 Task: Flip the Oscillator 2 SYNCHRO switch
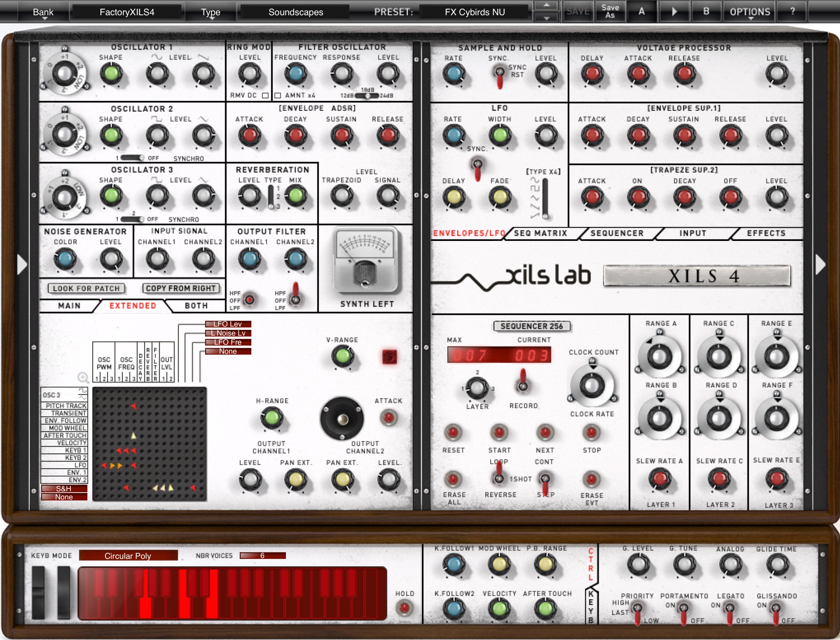tap(133, 158)
